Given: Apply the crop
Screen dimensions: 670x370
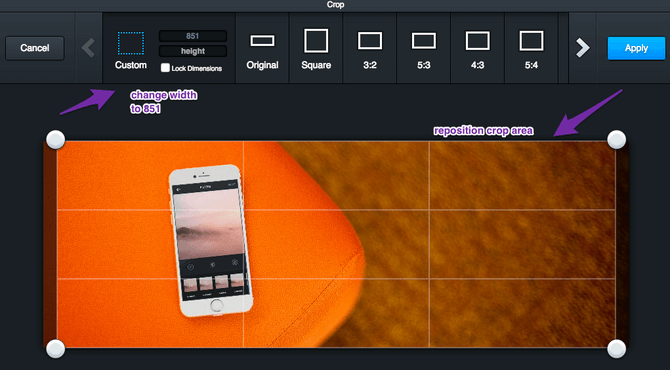Looking at the screenshot, I should tap(636, 48).
